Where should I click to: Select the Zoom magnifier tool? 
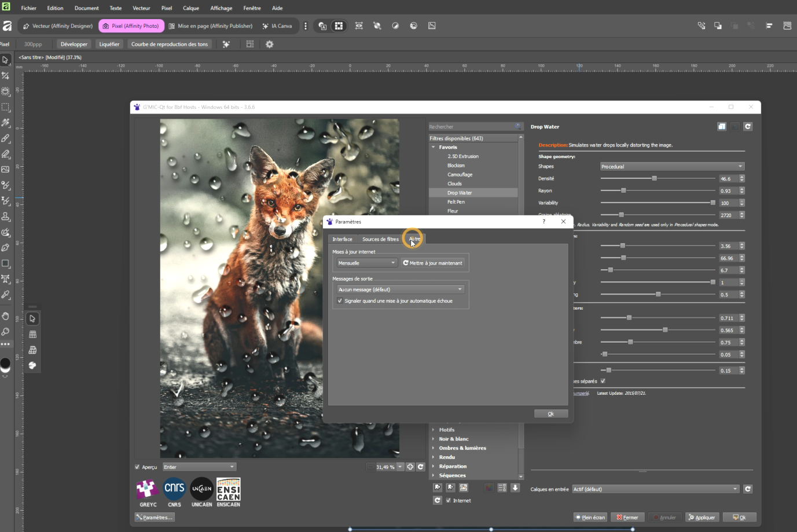coord(6,332)
